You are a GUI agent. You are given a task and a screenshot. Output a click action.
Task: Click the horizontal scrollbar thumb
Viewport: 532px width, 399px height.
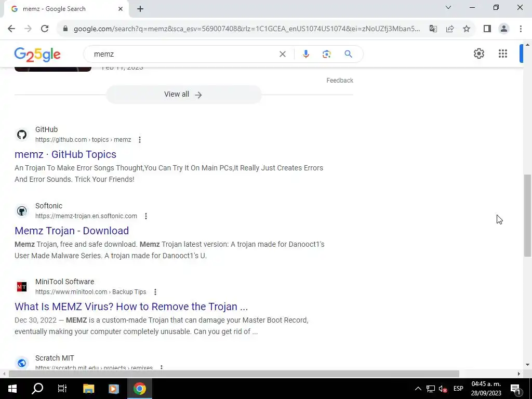[x=234, y=374]
